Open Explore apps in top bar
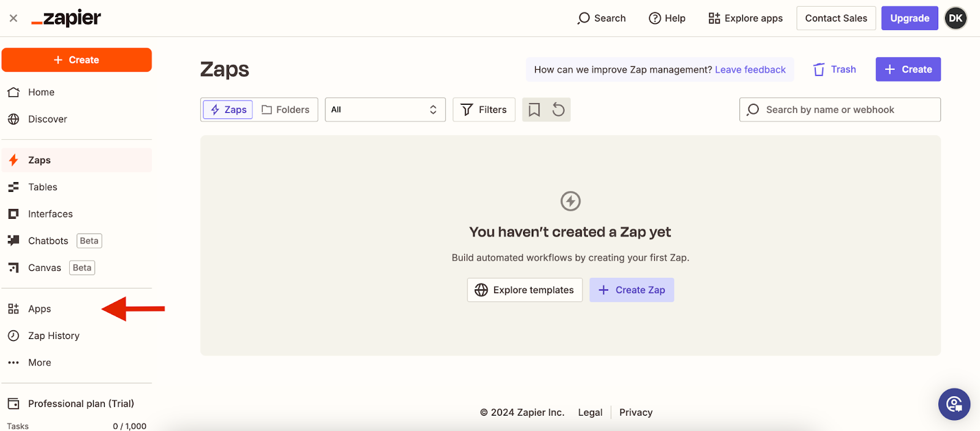 [x=745, y=18]
